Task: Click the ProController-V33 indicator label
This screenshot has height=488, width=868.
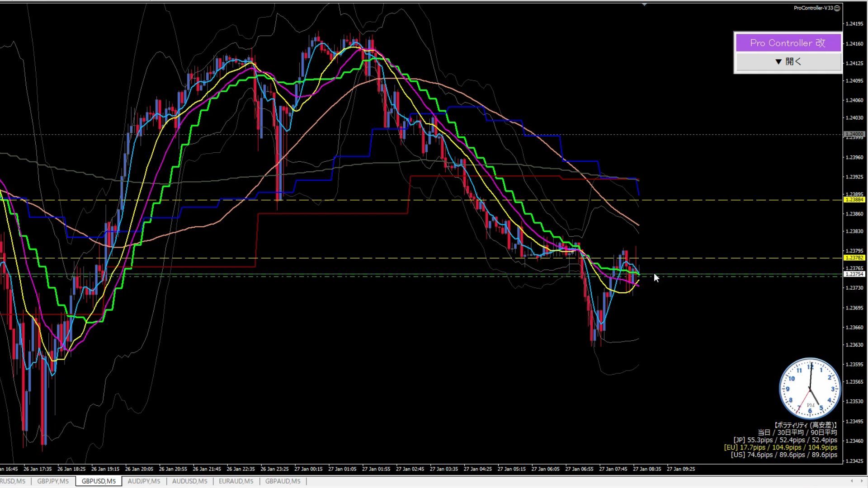Action: [813, 8]
